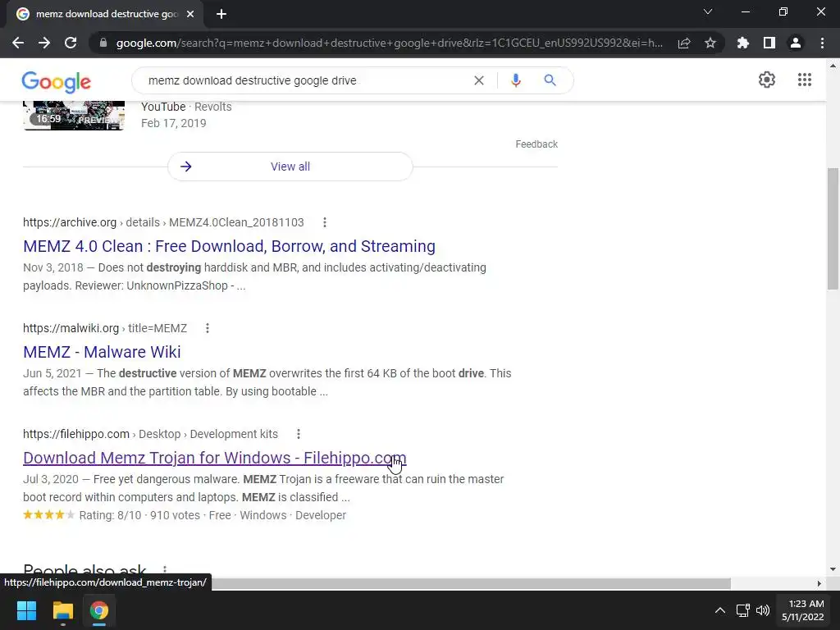Click the search query input field
Viewport: 840px width, 630px height.
[x=305, y=80]
